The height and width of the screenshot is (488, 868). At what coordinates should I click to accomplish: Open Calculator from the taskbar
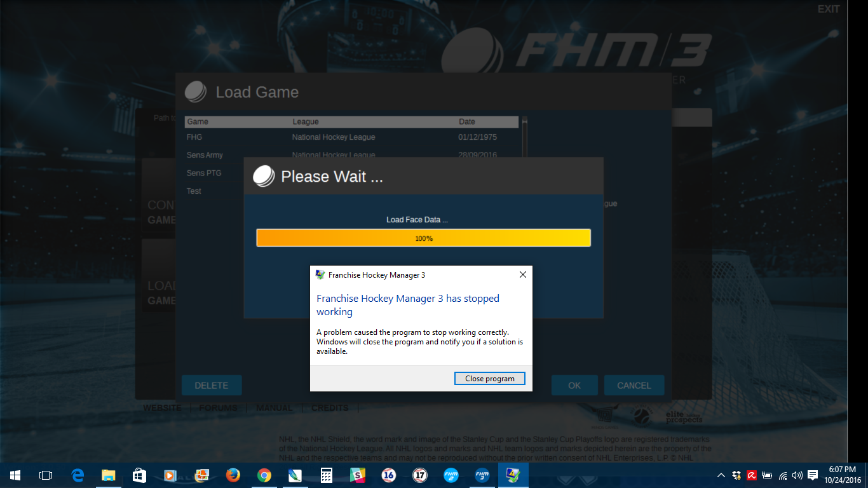(327, 475)
